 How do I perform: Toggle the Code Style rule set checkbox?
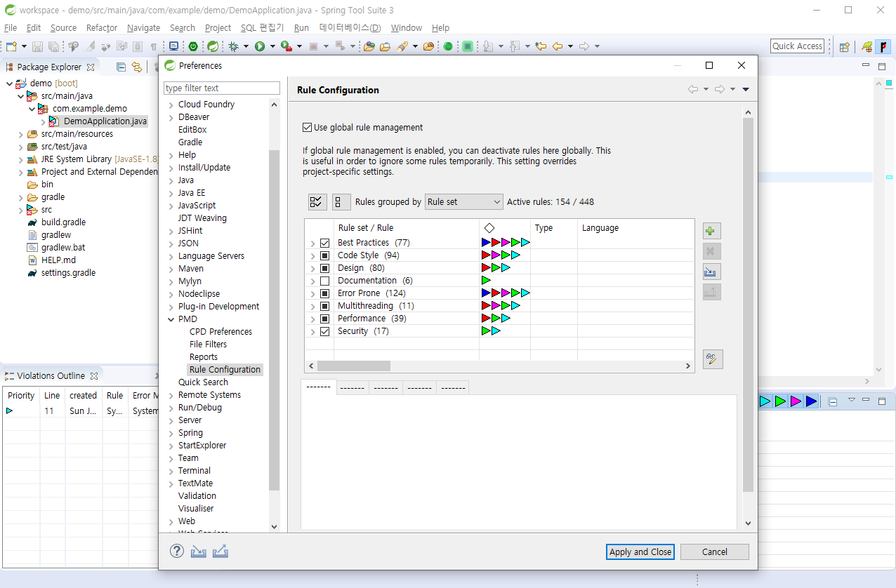(x=324, y=255)
